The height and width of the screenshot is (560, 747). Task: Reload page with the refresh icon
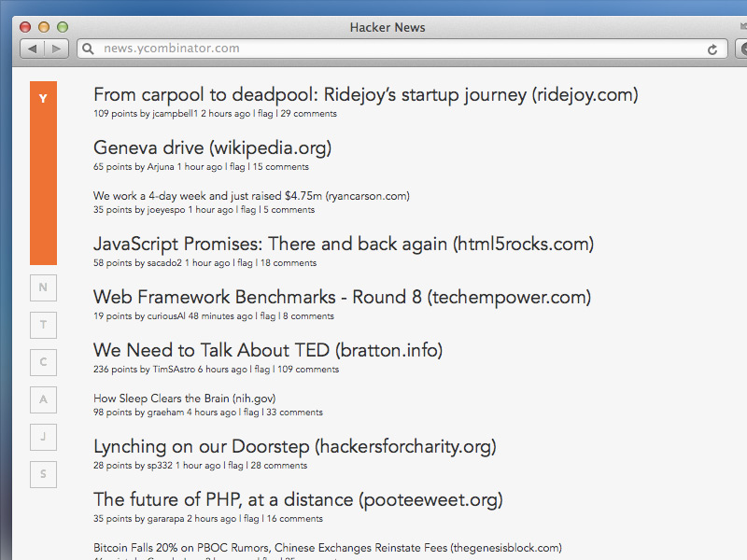(713, 49)
